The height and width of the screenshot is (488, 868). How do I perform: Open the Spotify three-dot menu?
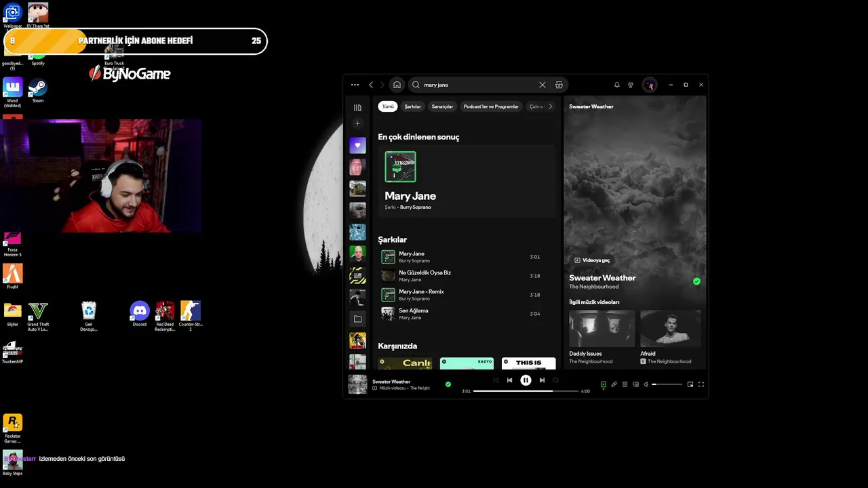point(355,85)
